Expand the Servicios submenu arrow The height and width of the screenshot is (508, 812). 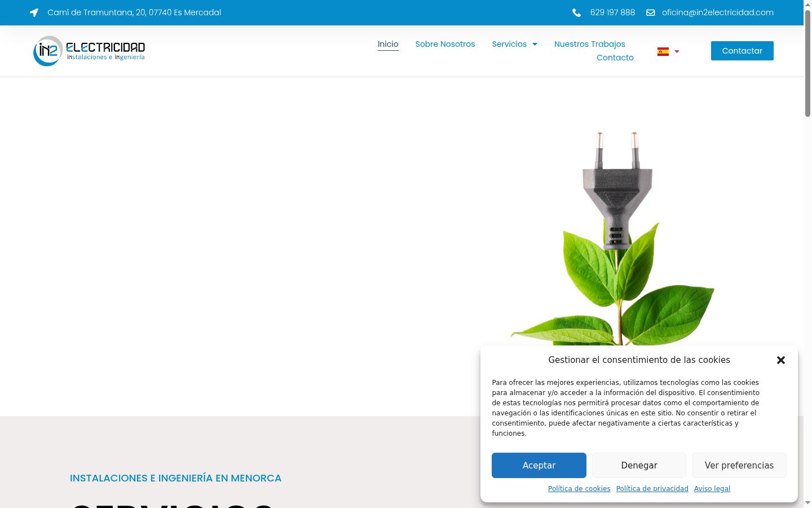535,44
